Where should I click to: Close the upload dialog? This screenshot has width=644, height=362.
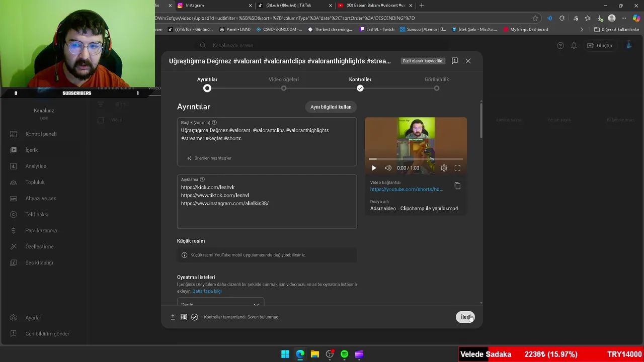[468, 61]
